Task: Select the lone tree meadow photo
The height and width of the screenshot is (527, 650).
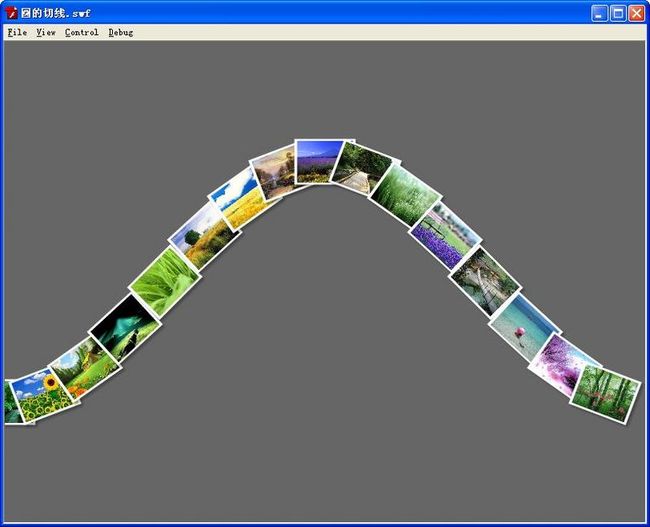Action: [204, 236]
